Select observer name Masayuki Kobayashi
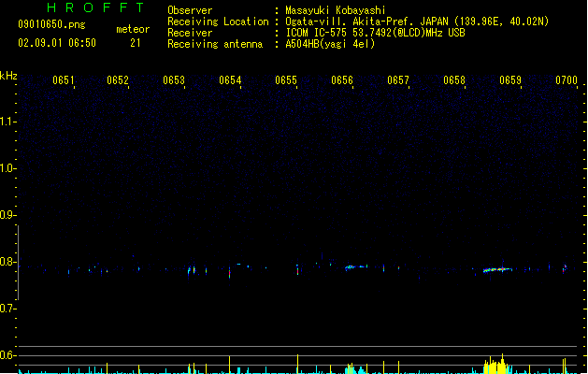Image resolution: width=588 pixels, height=374 pixels. 336,10
